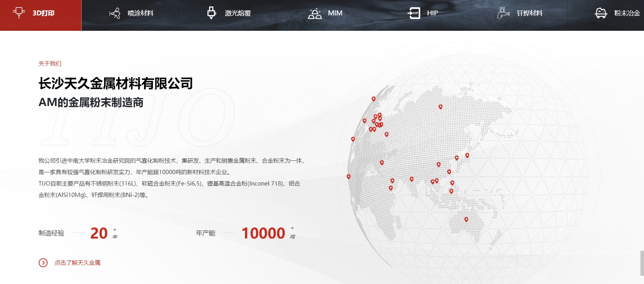Click the MIM category icon
This screenshot has width=644, height=284.
coord(315,13)
